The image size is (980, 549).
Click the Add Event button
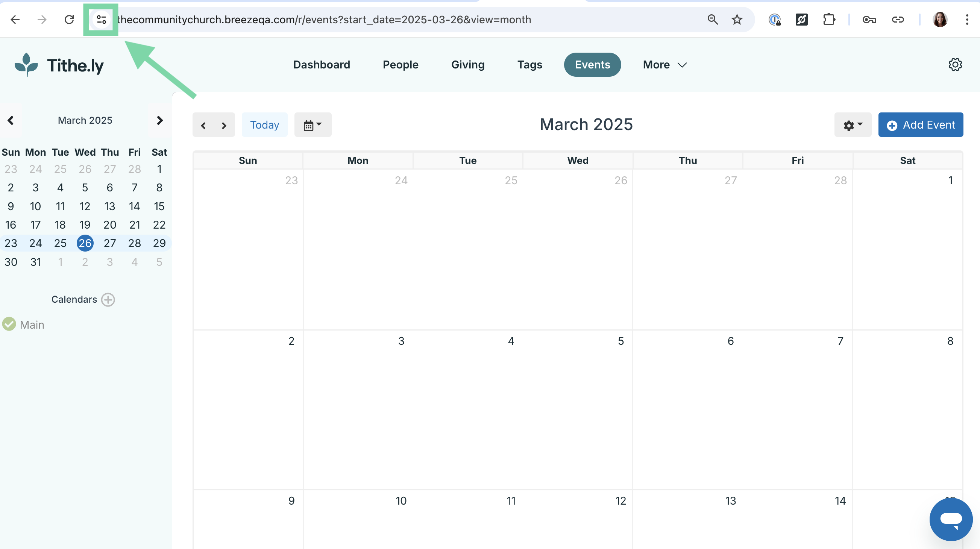tap(920, 125)
